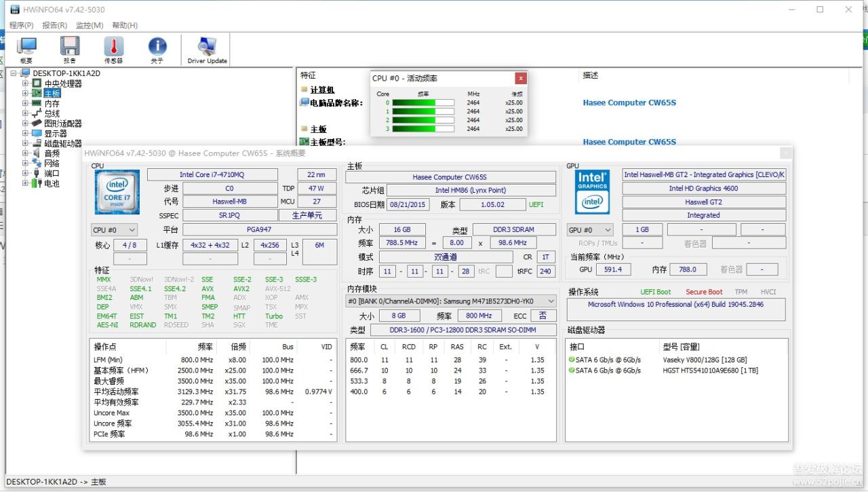Viewport: 868px width, 492px height.
Task: Open the CPU #0 dropdown selector
Action: click(114, 229)
